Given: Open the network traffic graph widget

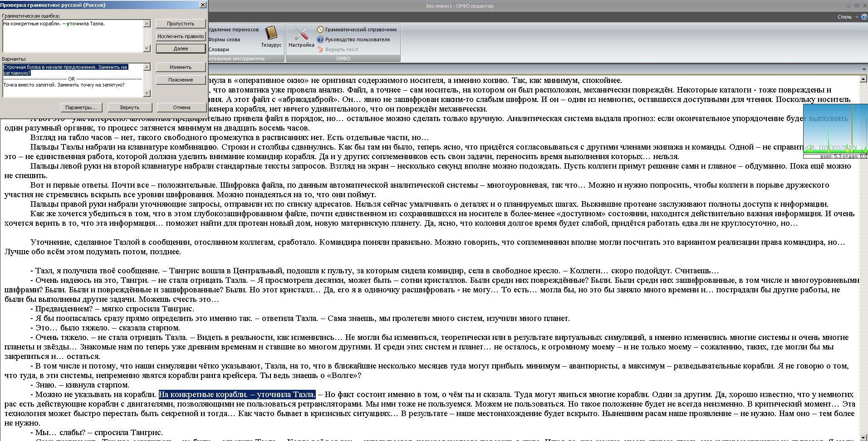Looking at the screenshot, I should [835, 131].
